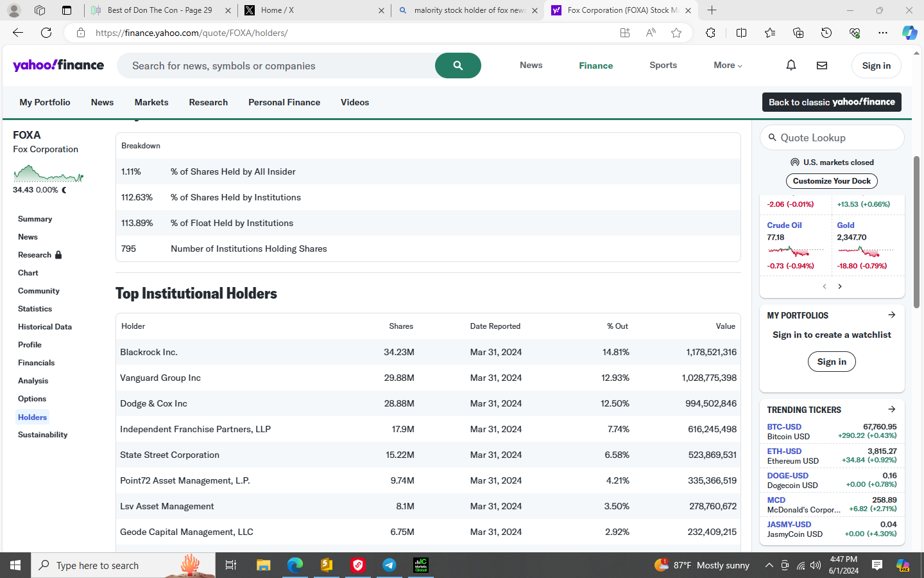Open the favorites list icon in toolbar
This screenshot has width=924, height=578.
coord(770,33)
